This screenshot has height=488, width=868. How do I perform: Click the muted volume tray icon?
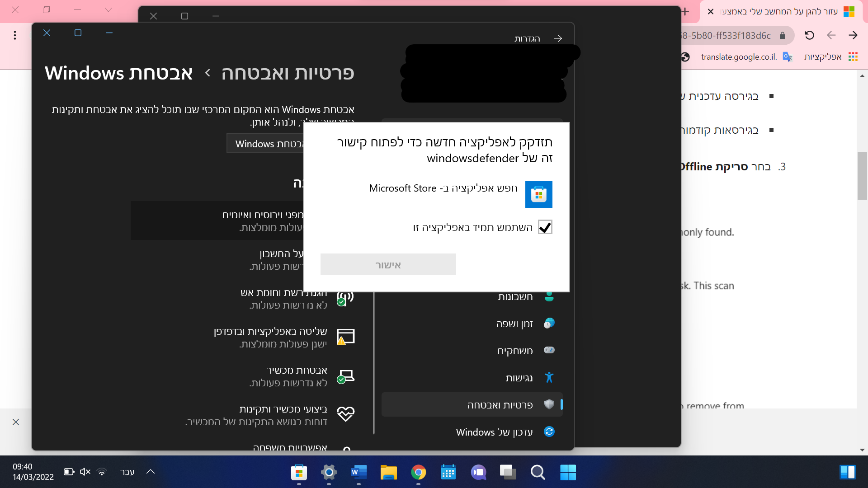[x=85, y=472]
